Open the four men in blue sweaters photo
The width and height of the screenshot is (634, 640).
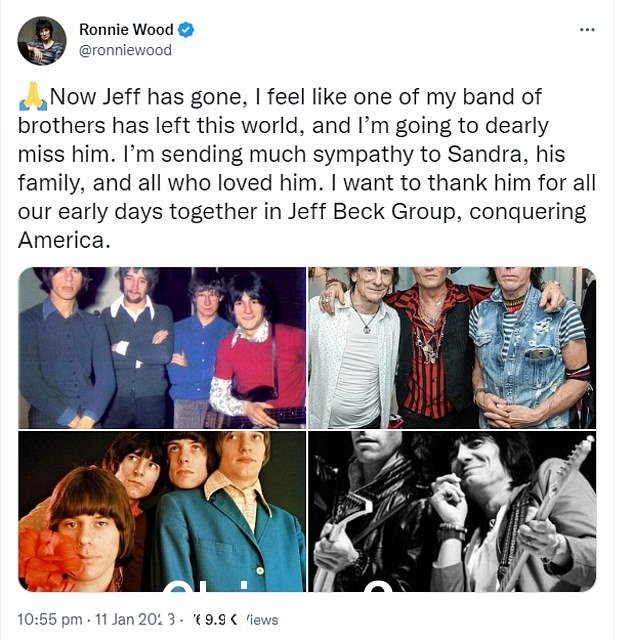(162, 347)
